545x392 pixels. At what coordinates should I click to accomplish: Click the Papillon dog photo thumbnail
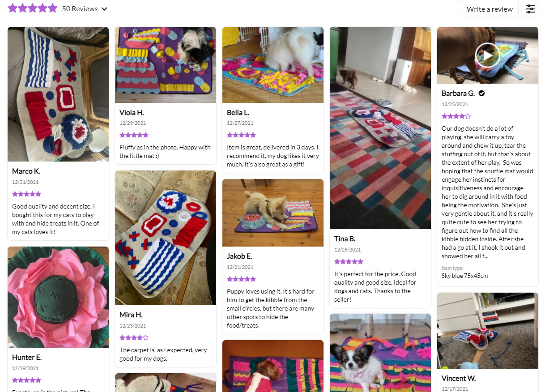[380, 353]
